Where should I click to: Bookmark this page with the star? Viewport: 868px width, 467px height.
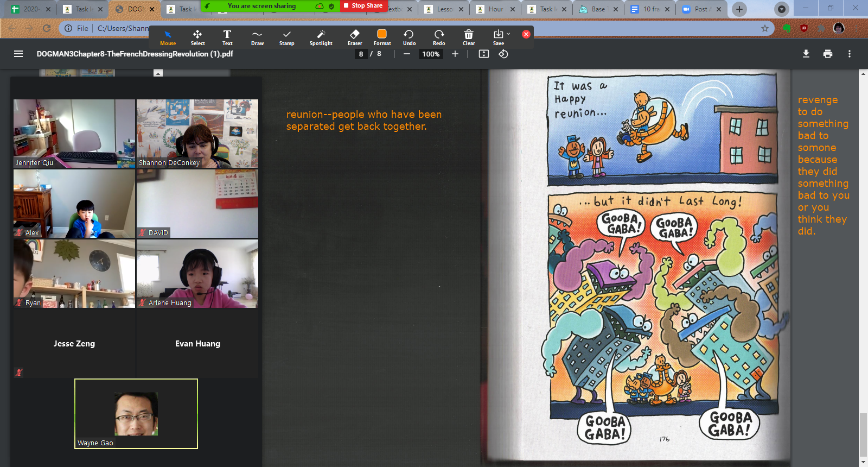pyautogui.click(x=765, y=28)
